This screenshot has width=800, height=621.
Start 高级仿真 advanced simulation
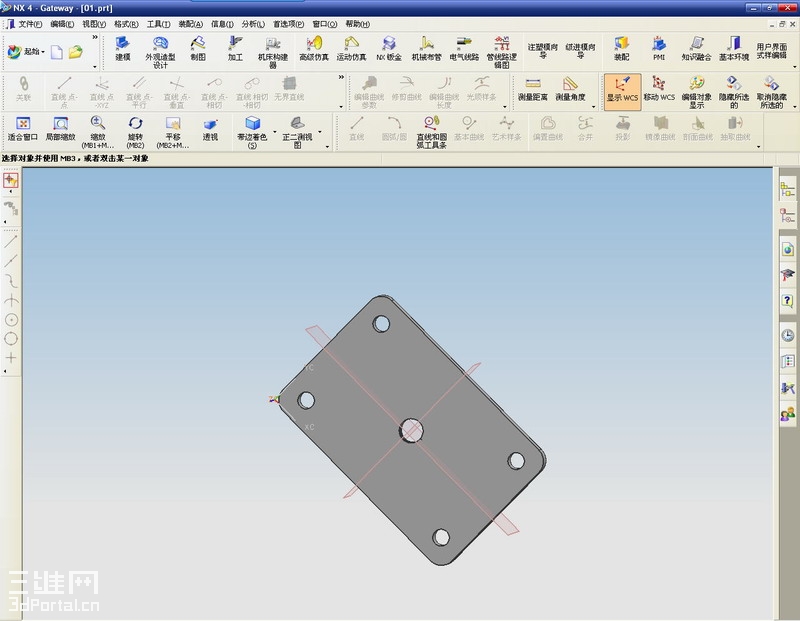pos(314,49)
